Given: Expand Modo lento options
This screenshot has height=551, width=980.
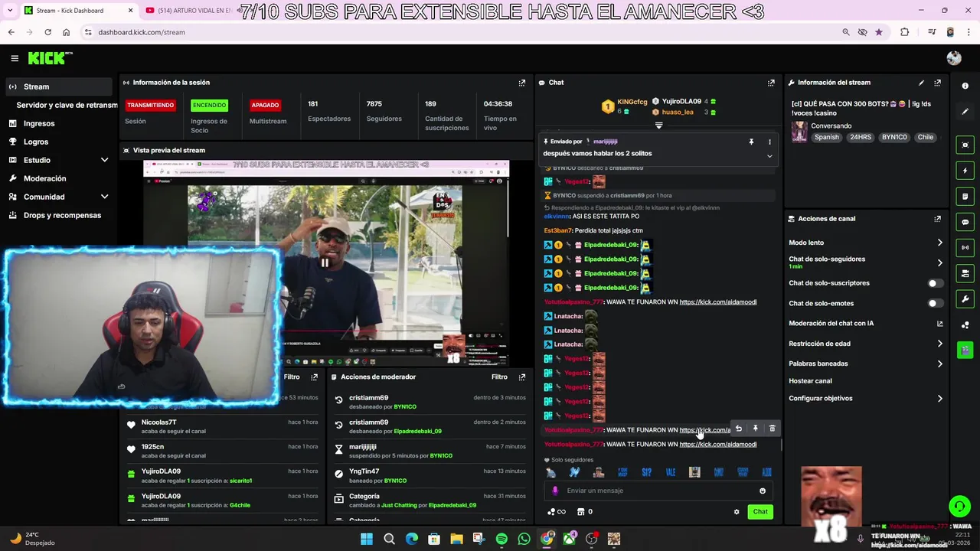Looking at the screenshot, I should 940,243.
